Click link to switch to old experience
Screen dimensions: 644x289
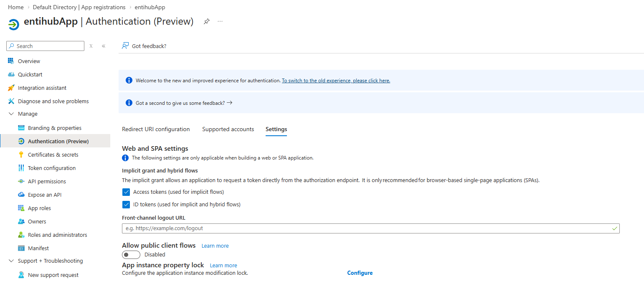[336, 81]
